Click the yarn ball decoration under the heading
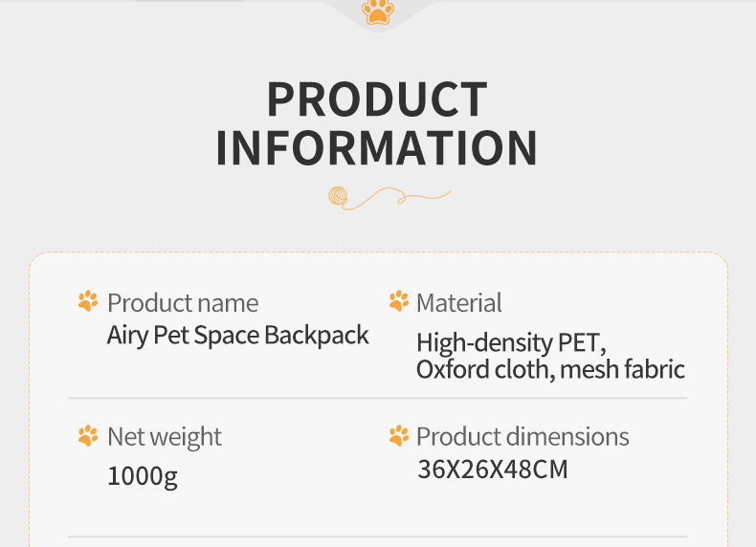756x547 pixels. (338, 196)
